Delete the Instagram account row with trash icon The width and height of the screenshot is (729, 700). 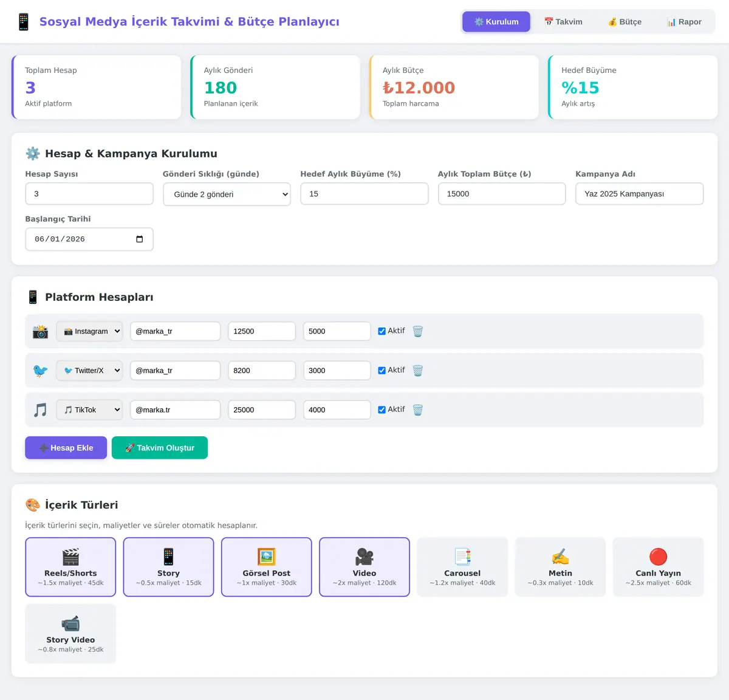pyautogui.click(x=418, y=331)
